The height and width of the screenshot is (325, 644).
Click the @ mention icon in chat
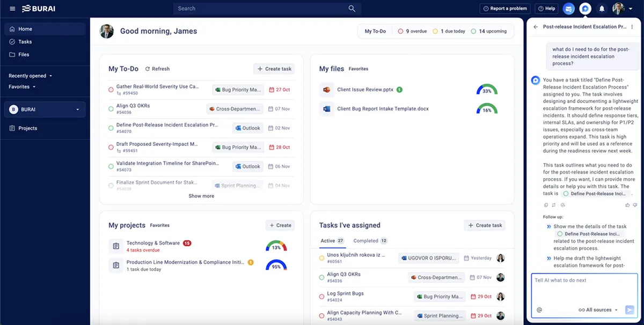(539, 310)
